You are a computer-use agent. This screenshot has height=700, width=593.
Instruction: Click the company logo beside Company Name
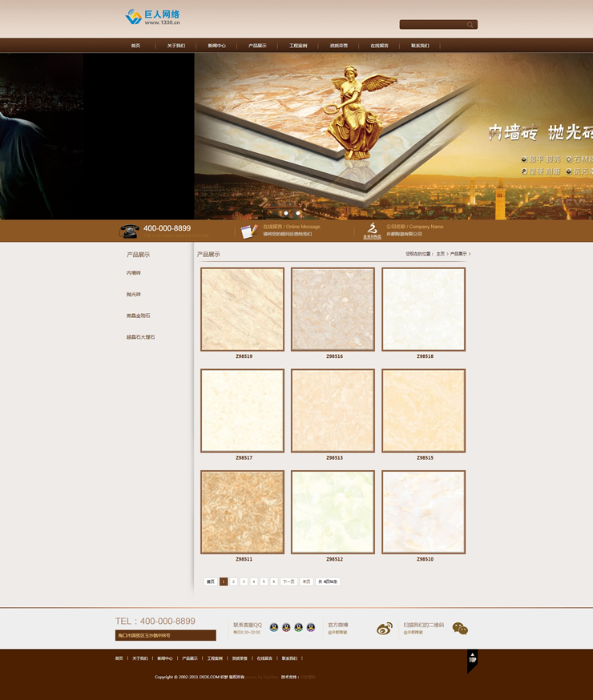(x=372, y=231)
